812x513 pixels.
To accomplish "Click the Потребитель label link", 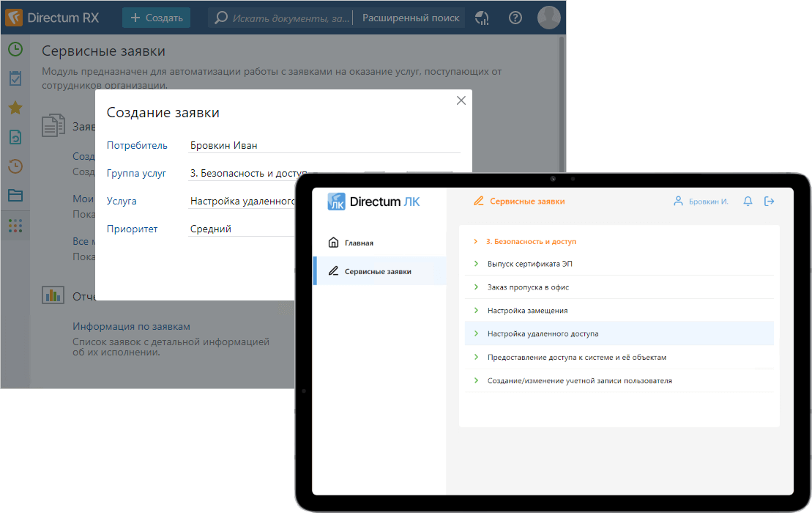I will (137, 146).
